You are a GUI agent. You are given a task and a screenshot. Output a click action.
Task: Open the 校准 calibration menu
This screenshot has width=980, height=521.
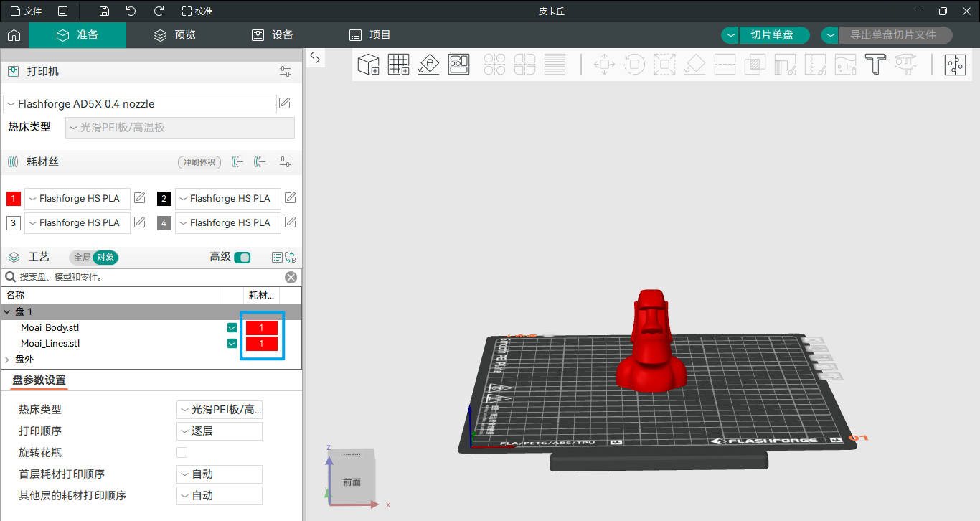coord(197,11)
